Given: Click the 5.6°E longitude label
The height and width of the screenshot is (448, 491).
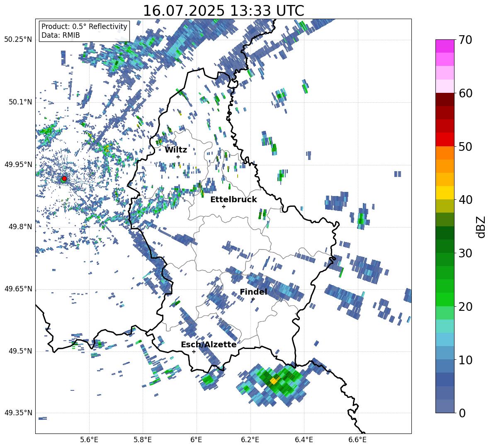Looking at the screenshot, I should (x=89, y=440).
